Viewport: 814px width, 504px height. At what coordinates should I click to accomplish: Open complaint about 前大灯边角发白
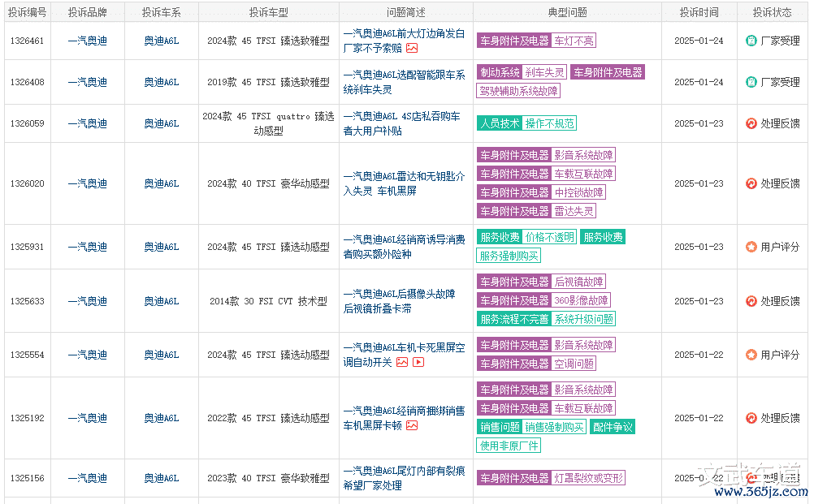click(x=404, y=41)
